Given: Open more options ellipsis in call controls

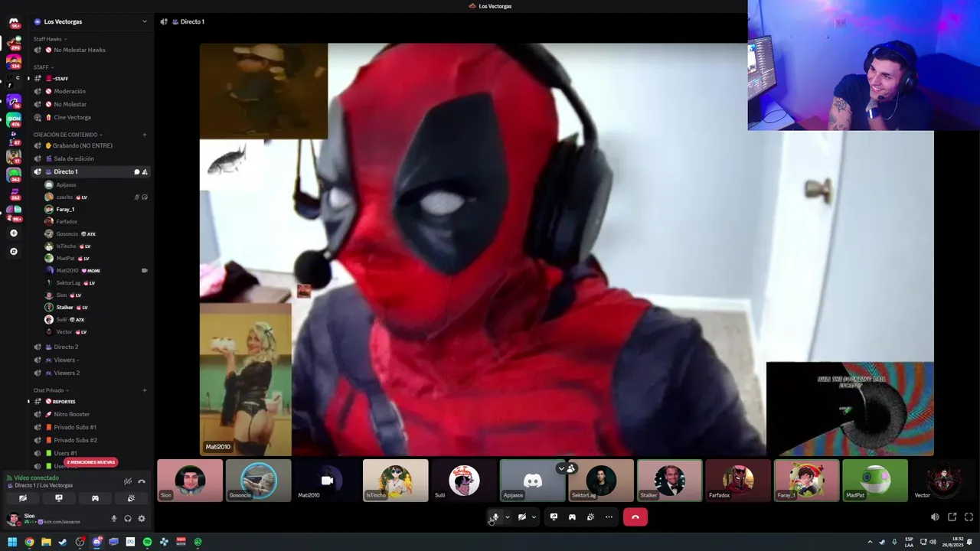Looking at the screenshot, I should [609, 517].
